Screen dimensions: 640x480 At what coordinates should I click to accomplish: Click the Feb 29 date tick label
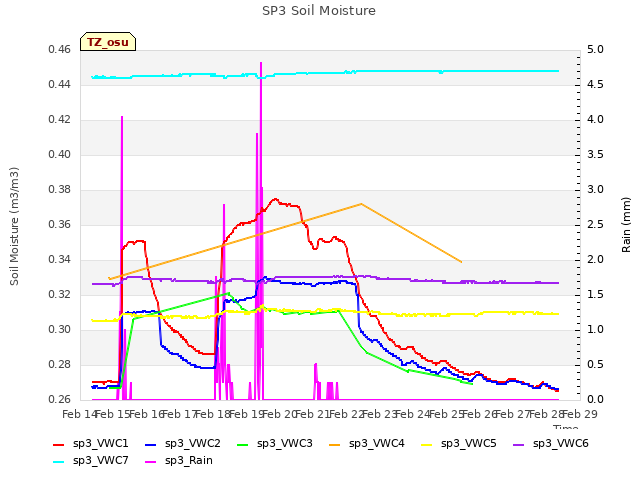580,415
